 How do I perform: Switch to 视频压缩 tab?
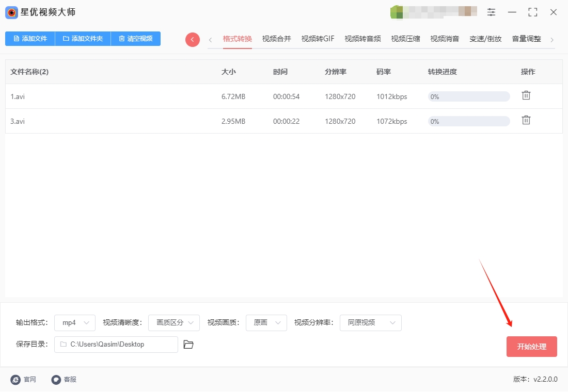point(405,39)
